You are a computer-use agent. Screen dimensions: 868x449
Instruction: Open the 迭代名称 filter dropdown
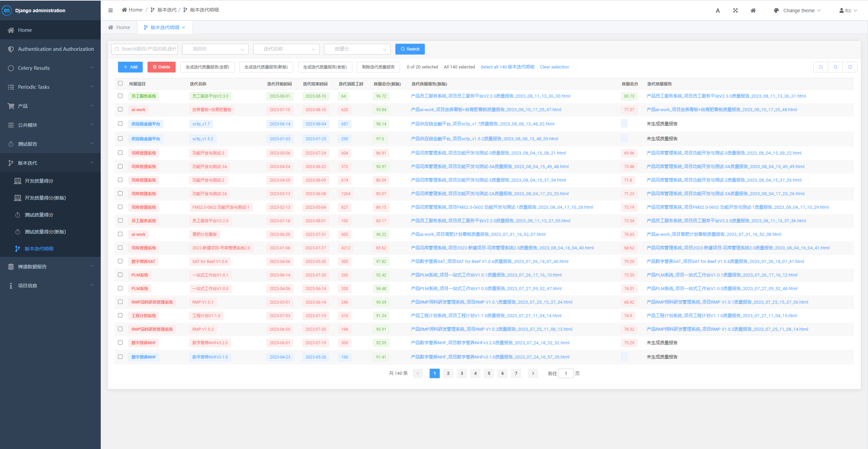(x=287, y=49)
